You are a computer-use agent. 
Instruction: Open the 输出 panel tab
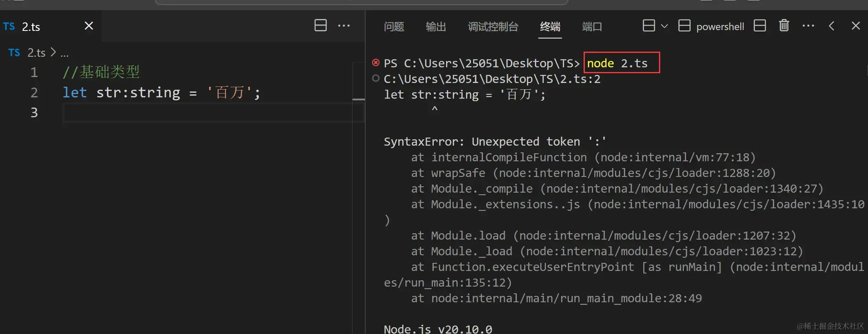(x=435, y=27)
